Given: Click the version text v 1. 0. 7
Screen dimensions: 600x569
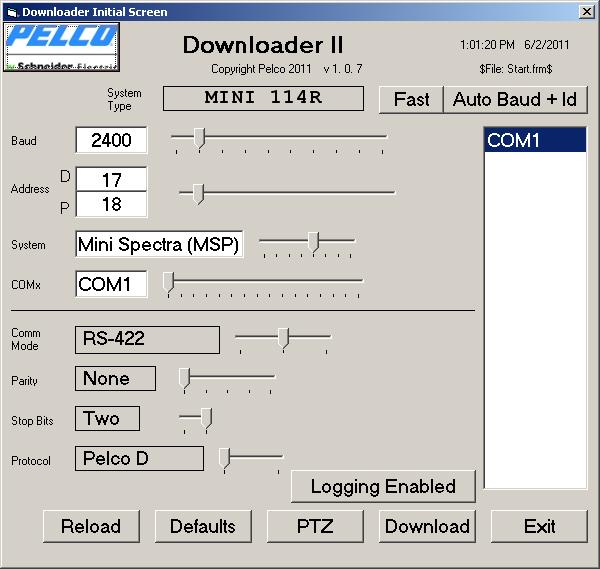Looking at the screenshot, I should coord(342,69).
